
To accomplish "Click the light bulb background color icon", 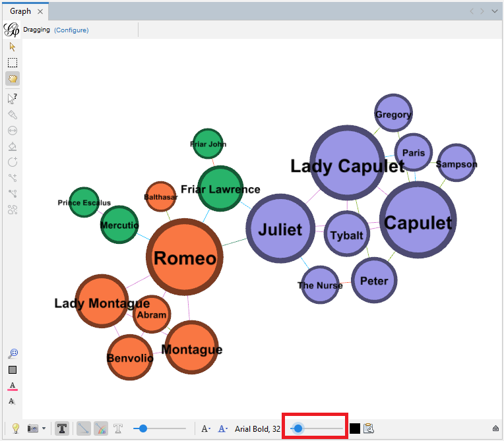I will tap(15, 428).
